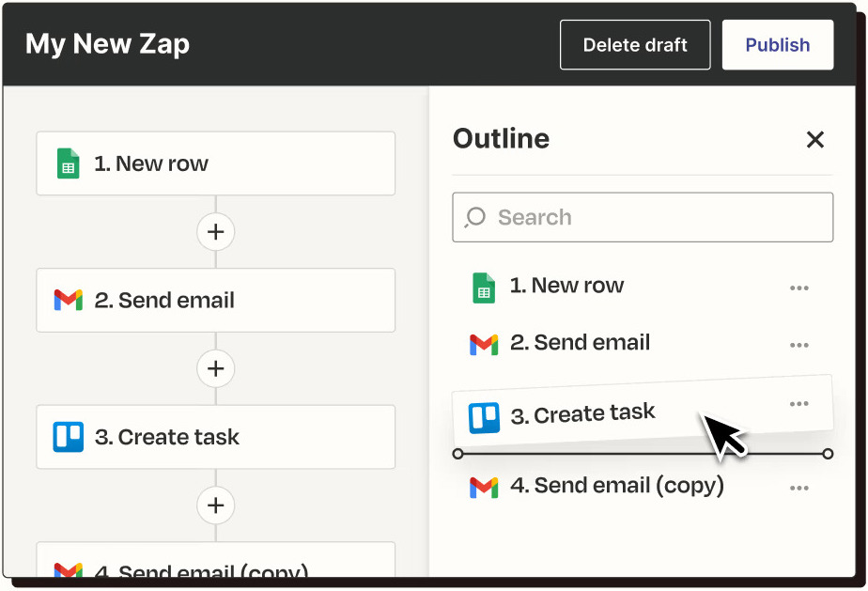Open options menu for outline '3. Create task'

tap(798, 404)
